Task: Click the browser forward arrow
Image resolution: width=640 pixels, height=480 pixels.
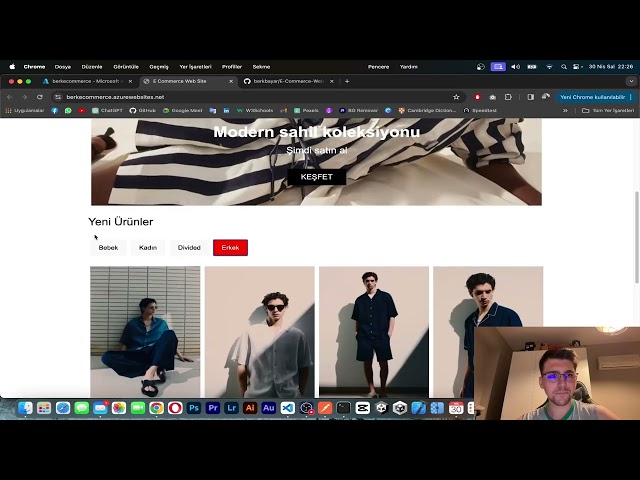Action: (24, 97)
